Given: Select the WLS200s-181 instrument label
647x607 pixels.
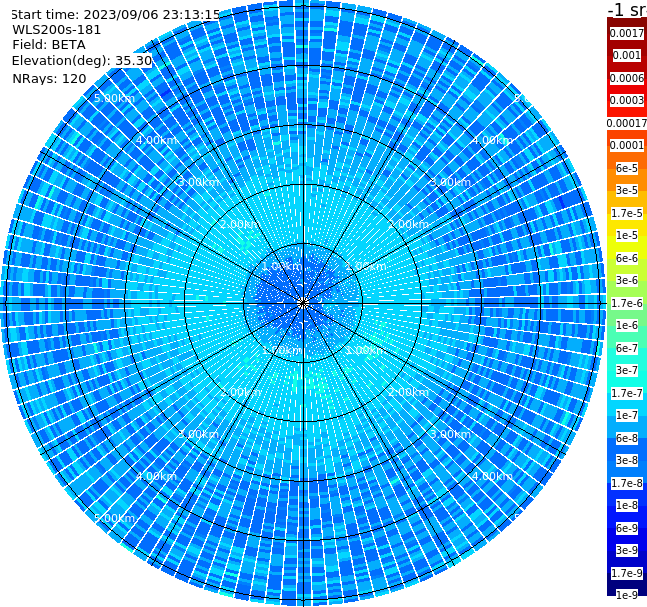Looking at the screenshot, I should tap(57, 30).
